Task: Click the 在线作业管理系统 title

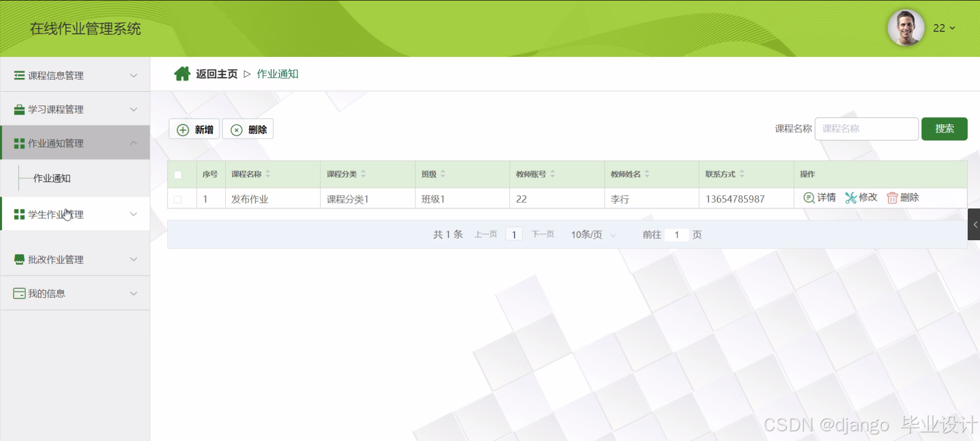Action: point(86,29)
